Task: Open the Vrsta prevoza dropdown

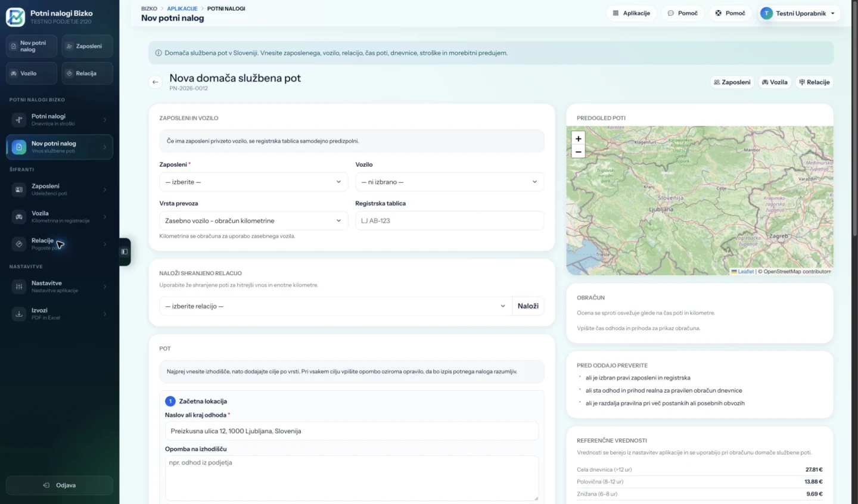Action: click(x=253, y=220)
